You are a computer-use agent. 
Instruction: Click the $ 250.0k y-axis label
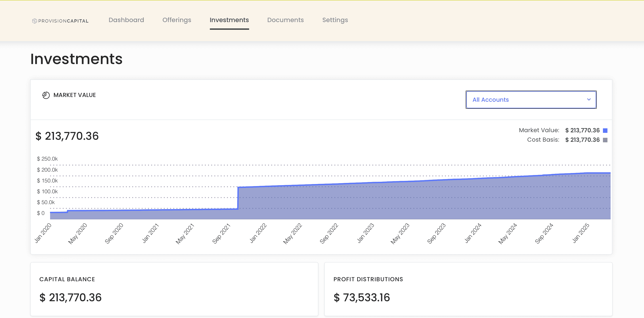tap(47, 159)
